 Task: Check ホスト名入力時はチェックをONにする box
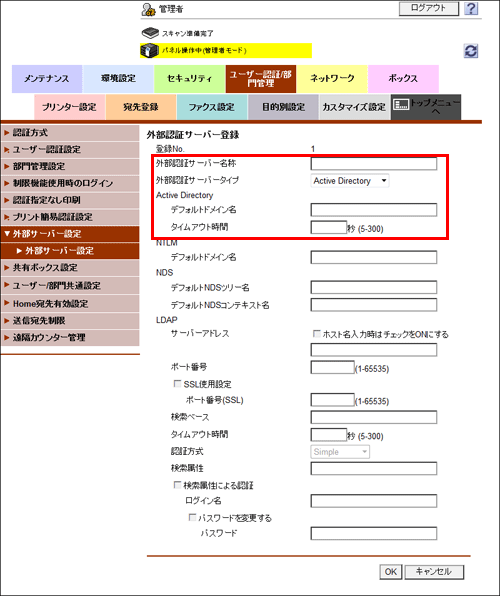click(316, 334)
